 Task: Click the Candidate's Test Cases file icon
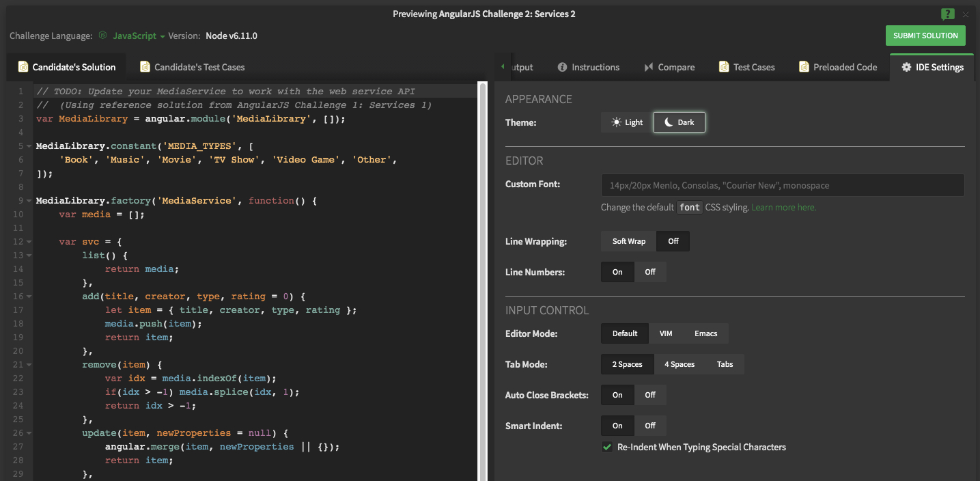pos(145,67)
